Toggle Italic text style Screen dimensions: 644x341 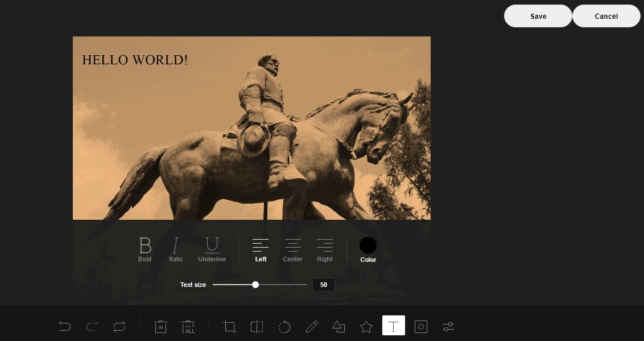[176, 249]
